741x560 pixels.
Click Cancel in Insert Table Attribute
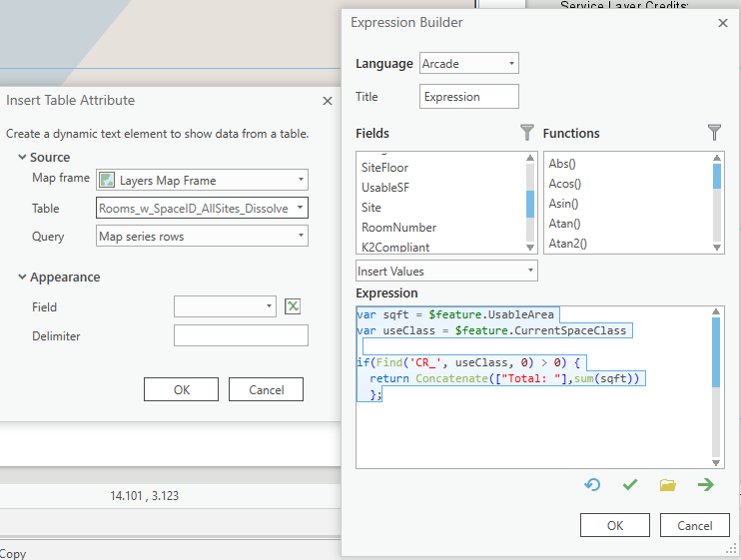pyautogui.click(x=266, y=389)
